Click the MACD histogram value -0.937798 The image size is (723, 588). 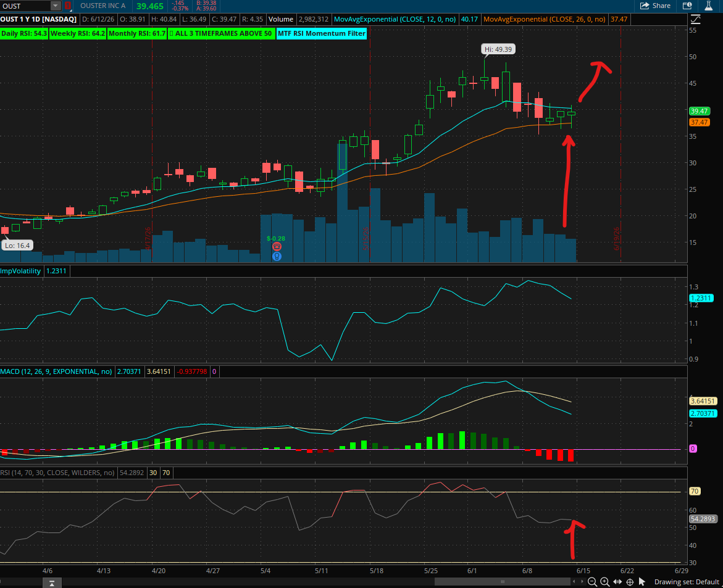(192, 371)
